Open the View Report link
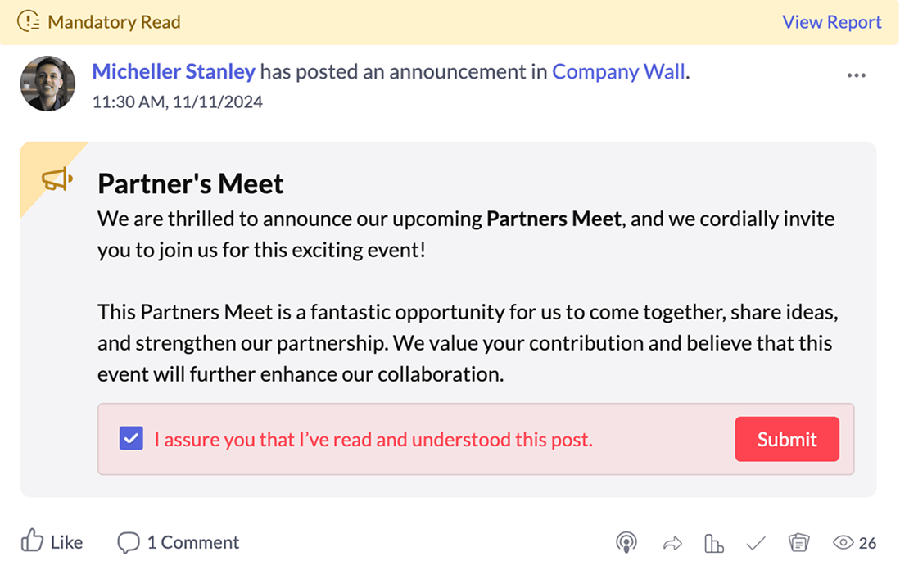The height and width of the screenshot is (588, 900). (831, 22)
